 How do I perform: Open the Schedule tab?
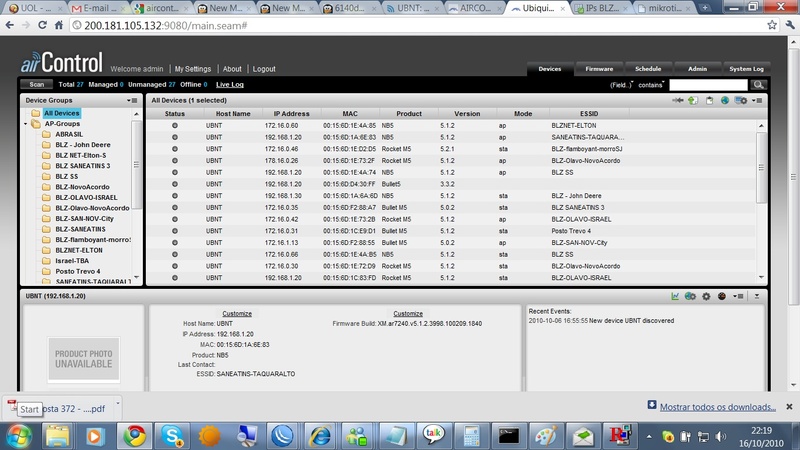pos(648,69)
